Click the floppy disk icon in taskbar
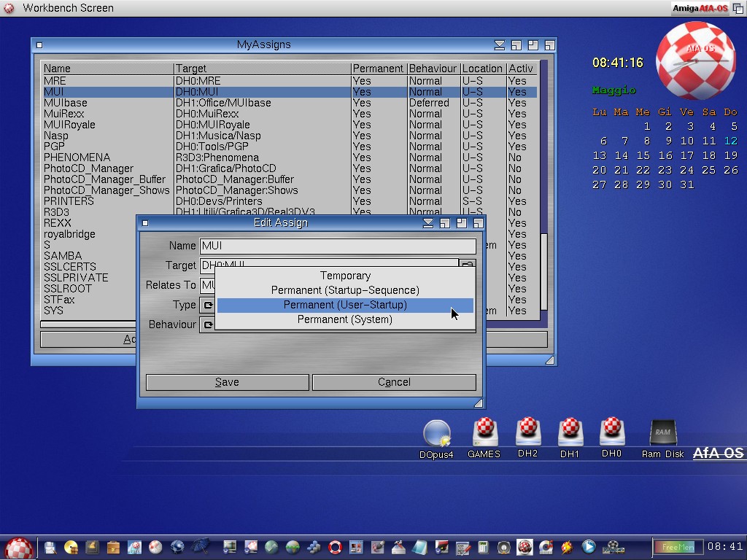The width and height of the screenshot is (747, 560). point(50,547)
